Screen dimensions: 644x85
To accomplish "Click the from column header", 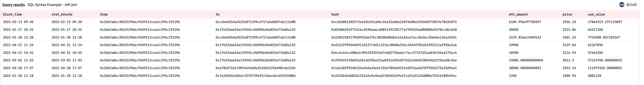I will 104,14.
